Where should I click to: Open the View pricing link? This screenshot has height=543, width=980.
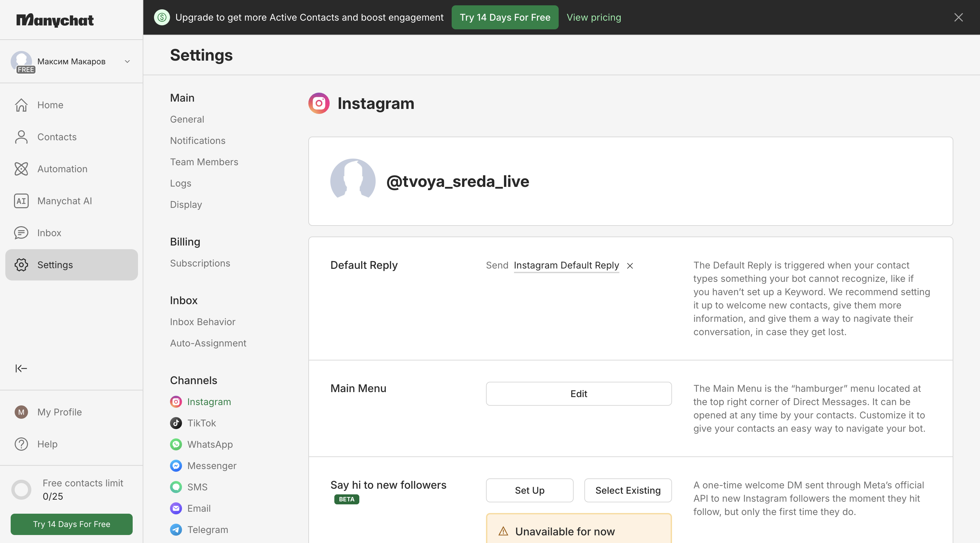593,17
